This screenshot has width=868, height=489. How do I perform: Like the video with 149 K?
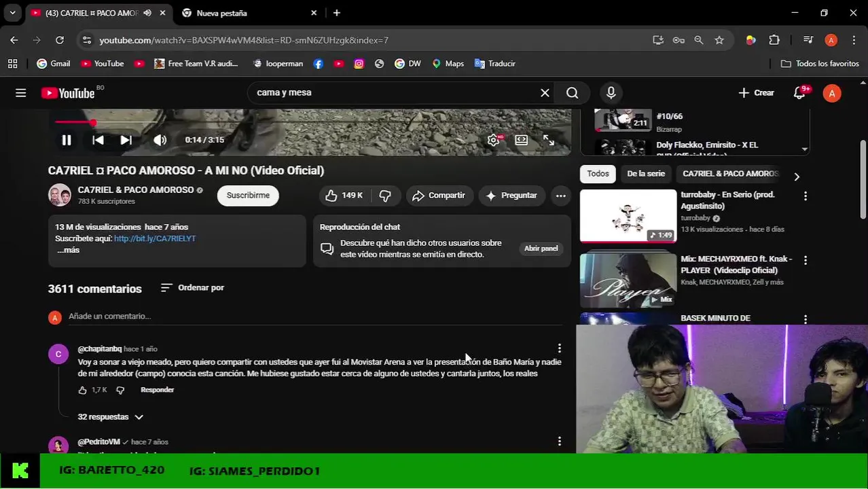344,196
